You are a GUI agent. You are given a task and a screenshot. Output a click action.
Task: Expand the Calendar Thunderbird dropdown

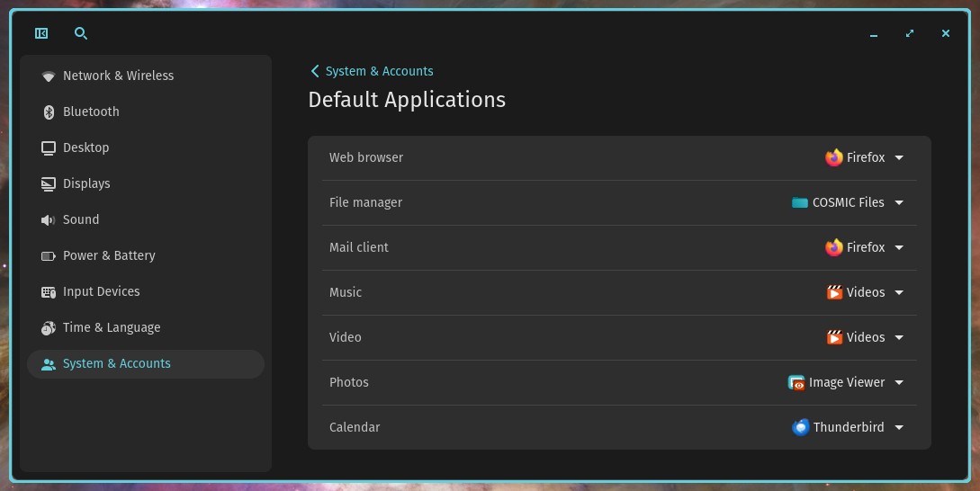(848, 428)
